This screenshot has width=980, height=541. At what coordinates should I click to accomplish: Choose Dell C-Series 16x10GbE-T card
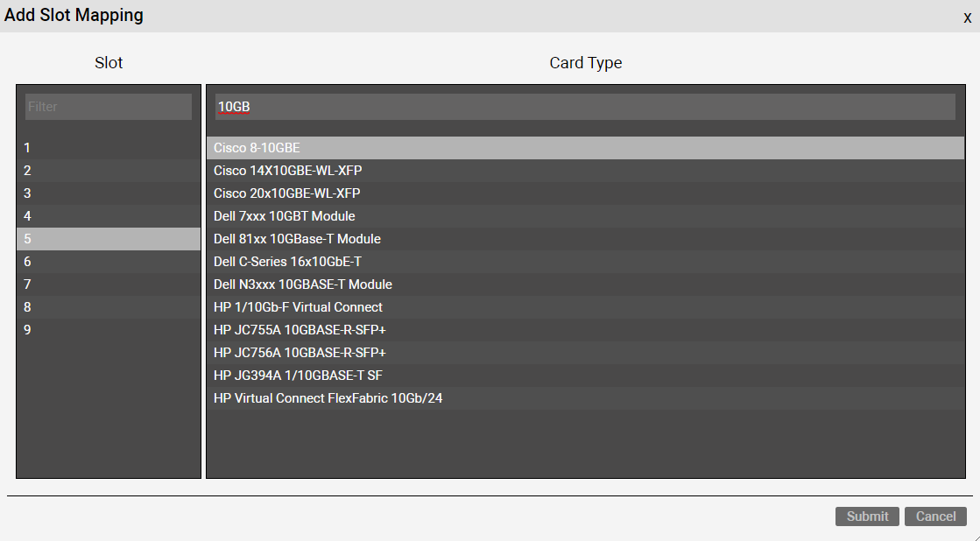[585, 262]
